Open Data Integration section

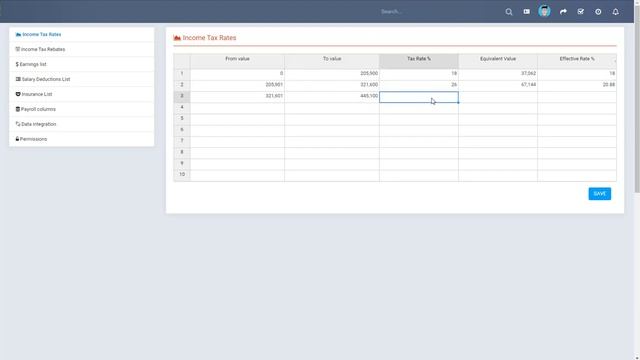click(x=82, y=124)
